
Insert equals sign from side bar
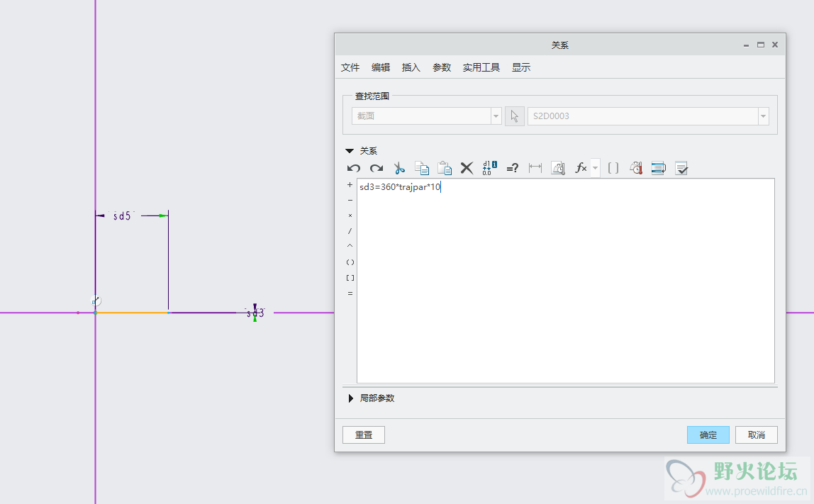[350, 293]
